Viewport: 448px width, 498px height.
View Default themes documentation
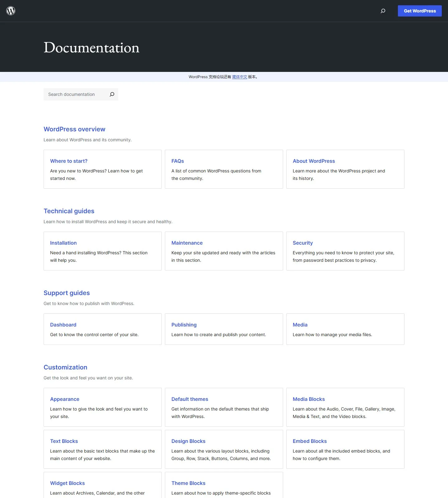click(190, 399)
